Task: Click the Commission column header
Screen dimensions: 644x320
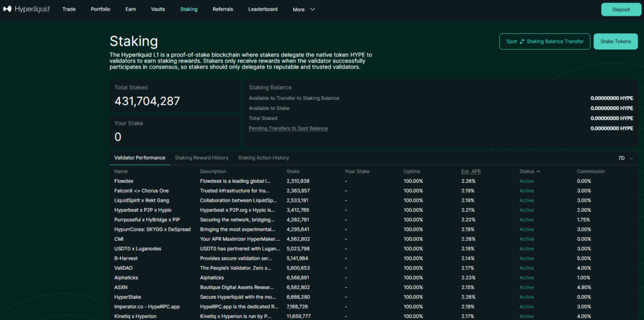Action: pos(591,171)
